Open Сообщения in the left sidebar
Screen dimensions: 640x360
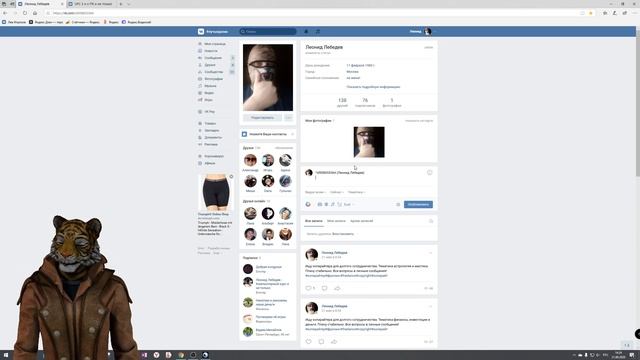point(213,58)
